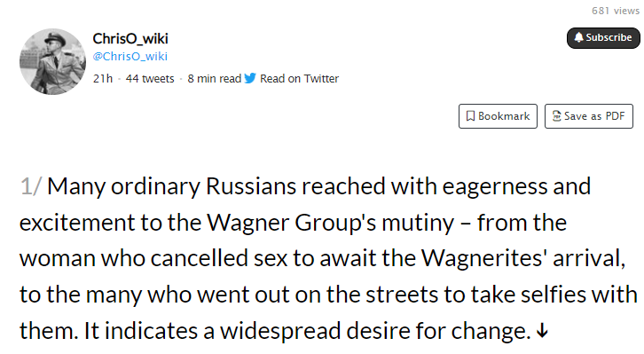
Task: Save the thread as PDF
Action: (x=588, y=116)
